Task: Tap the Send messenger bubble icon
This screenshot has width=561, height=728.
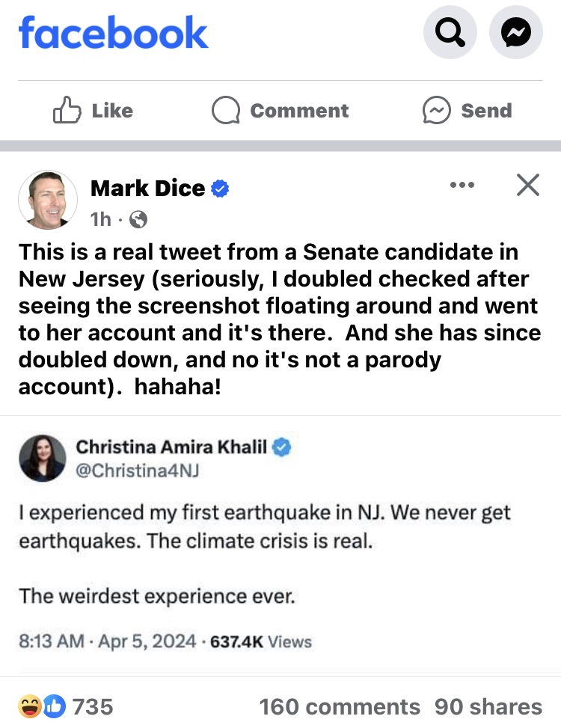Action: tap(437, 111)
